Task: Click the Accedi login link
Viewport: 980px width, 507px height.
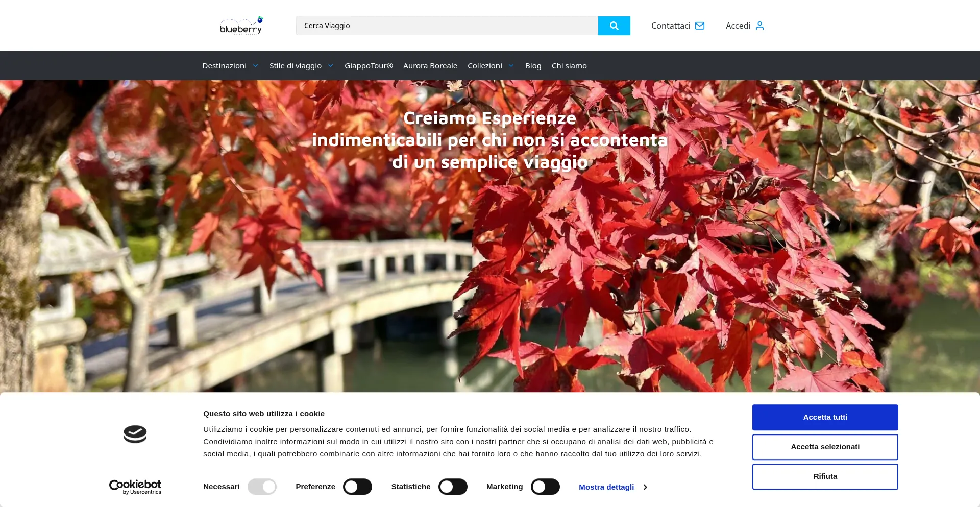Action: [x=738, y=26]
